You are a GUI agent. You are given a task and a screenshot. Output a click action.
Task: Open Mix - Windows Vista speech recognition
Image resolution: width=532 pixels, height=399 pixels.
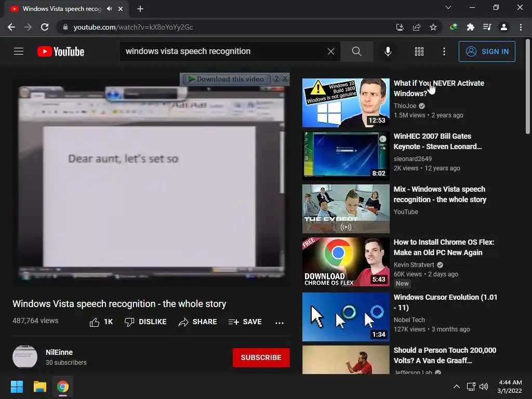tap(440, 194)
